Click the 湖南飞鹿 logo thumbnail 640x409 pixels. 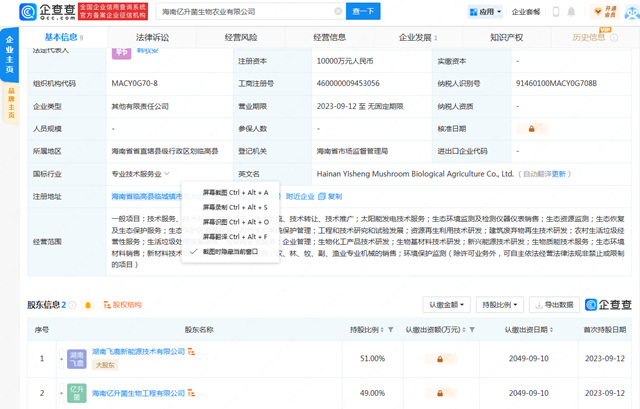(77, 359)
